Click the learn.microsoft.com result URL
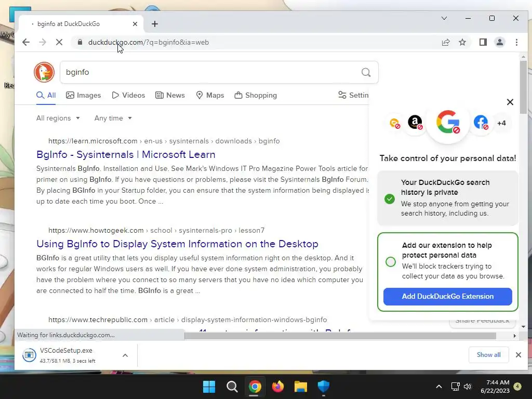Viewport: 532px width, 399px height. 164,141
